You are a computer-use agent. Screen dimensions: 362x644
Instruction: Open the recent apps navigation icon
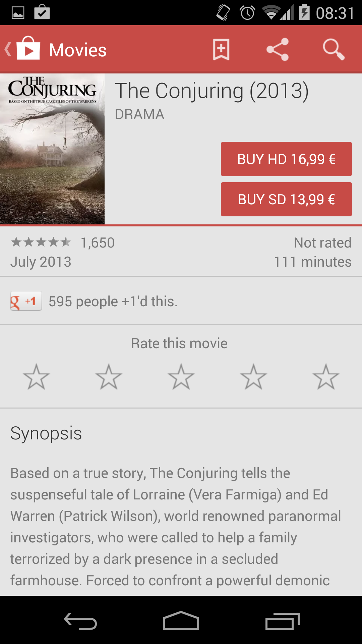click(282, 621)
